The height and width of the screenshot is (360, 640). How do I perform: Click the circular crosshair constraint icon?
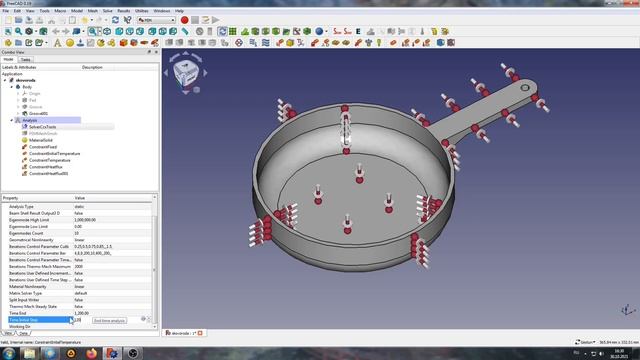(x=239, y=42)
